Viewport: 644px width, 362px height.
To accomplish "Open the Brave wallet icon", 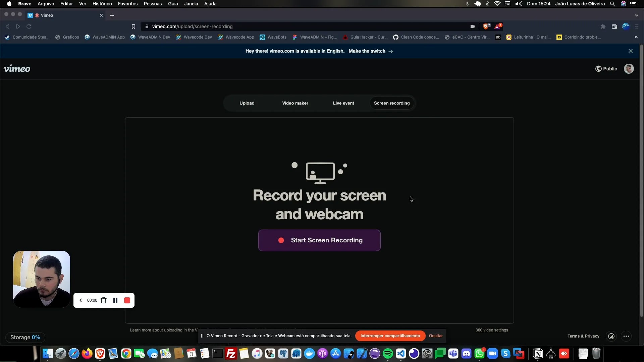I will [614, 26].
